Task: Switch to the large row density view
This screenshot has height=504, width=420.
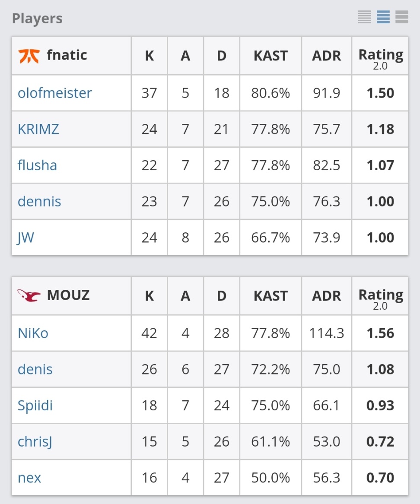Action: pos(402,17)
